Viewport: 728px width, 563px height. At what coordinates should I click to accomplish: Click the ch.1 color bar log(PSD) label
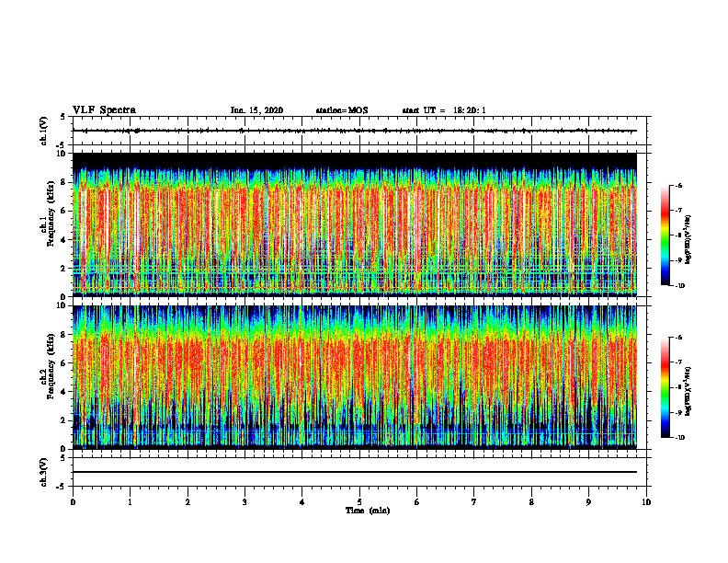688,240
